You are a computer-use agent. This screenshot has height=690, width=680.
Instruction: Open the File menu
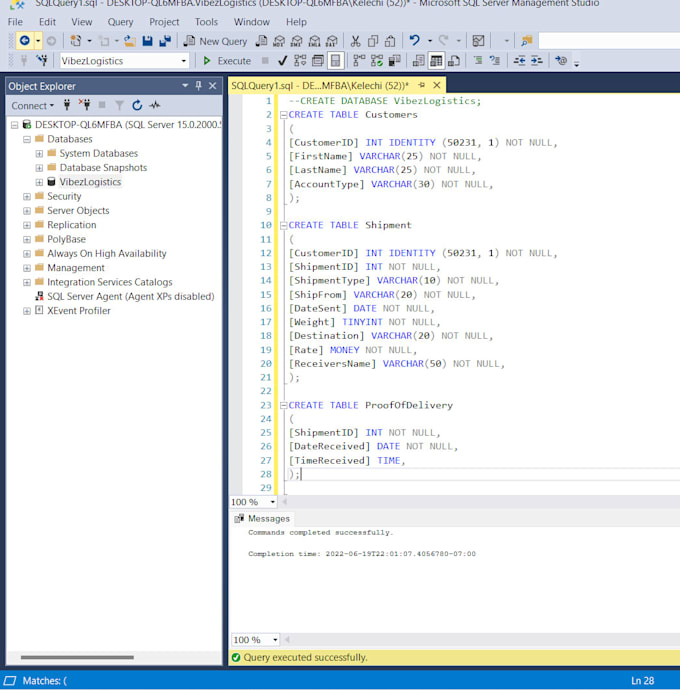click(15, 22)
